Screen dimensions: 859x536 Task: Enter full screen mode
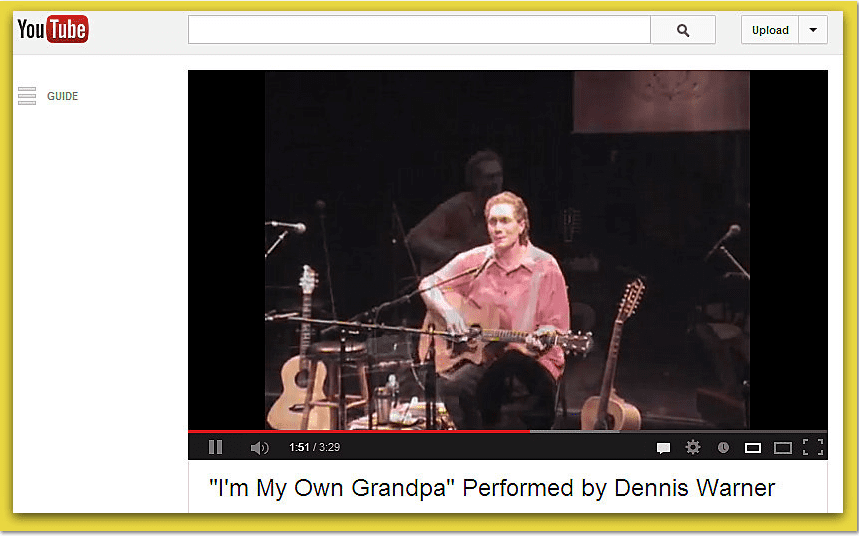pyautogui.click(x=813, y=447)
